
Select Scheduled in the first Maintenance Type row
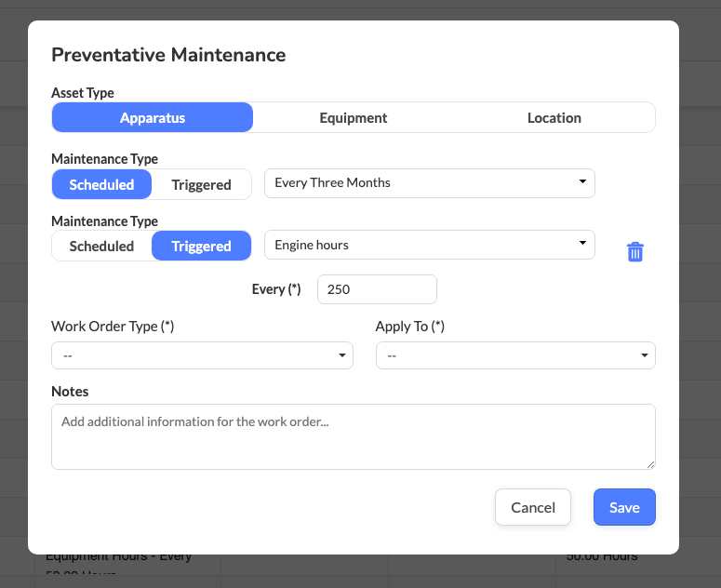coord(101,184)
